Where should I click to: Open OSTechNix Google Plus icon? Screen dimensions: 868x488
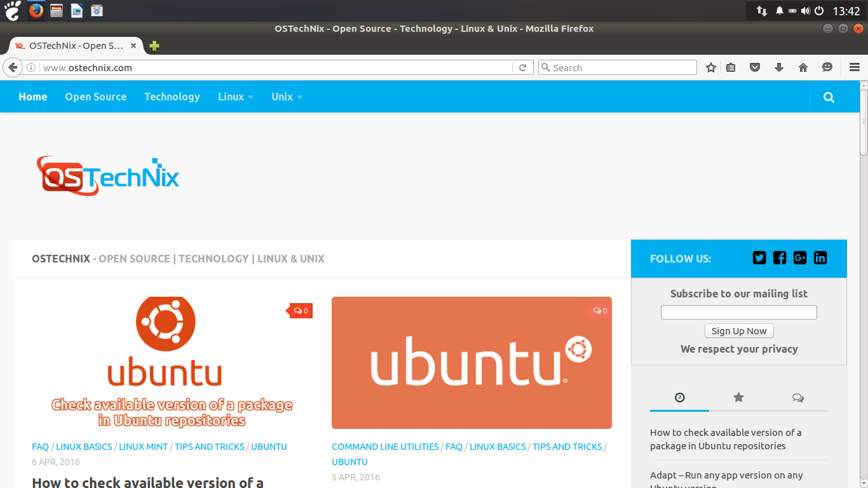click(800, 258)
